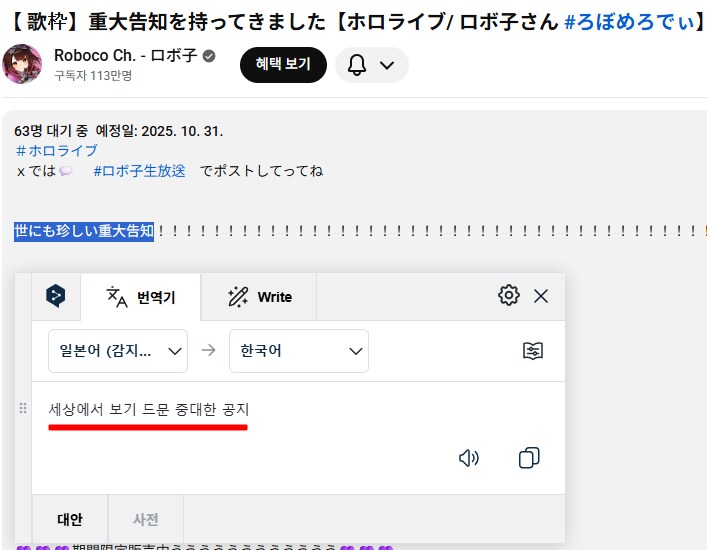Close the DeepL translator popup

click(541, 296)
